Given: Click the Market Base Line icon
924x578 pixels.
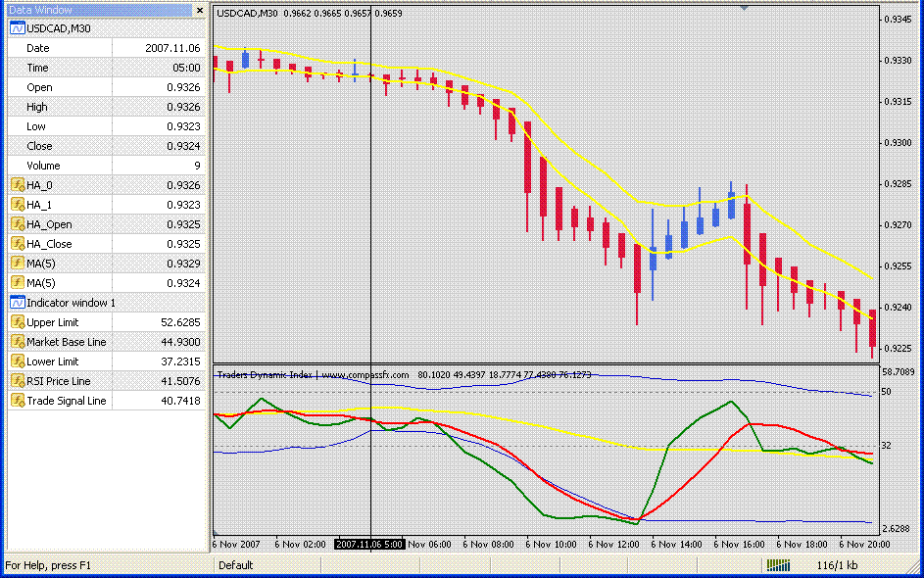Looking at the screenshot, I should [17, 342].
